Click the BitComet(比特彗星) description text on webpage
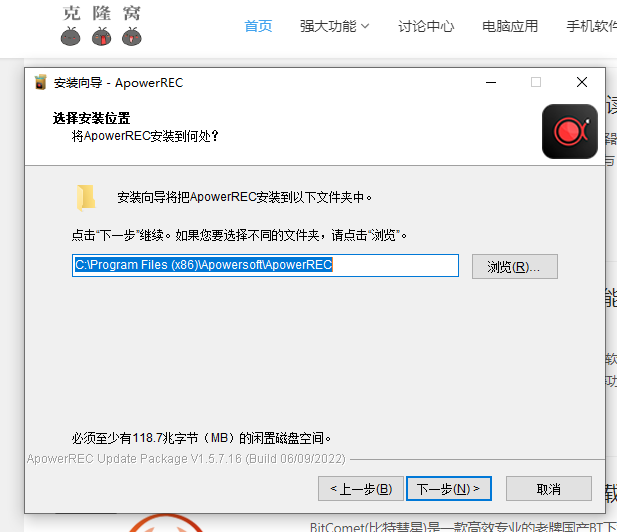Image resolution: width=617 pixels, height=532 pixels. [463, 526]
